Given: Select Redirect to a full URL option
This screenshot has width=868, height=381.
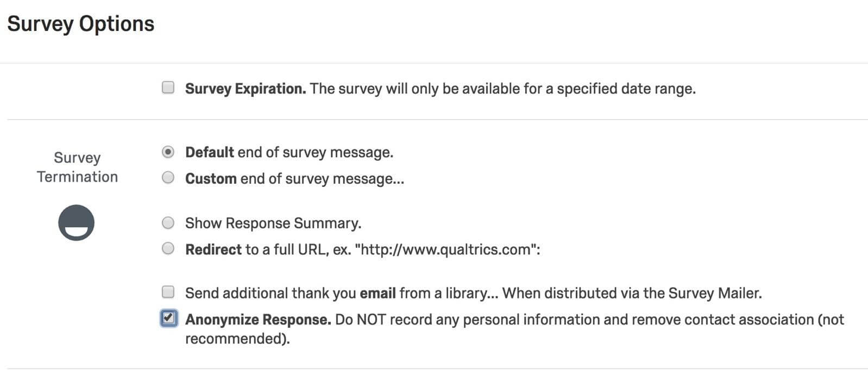Looking at the screenshot, I should coord(168,248).
